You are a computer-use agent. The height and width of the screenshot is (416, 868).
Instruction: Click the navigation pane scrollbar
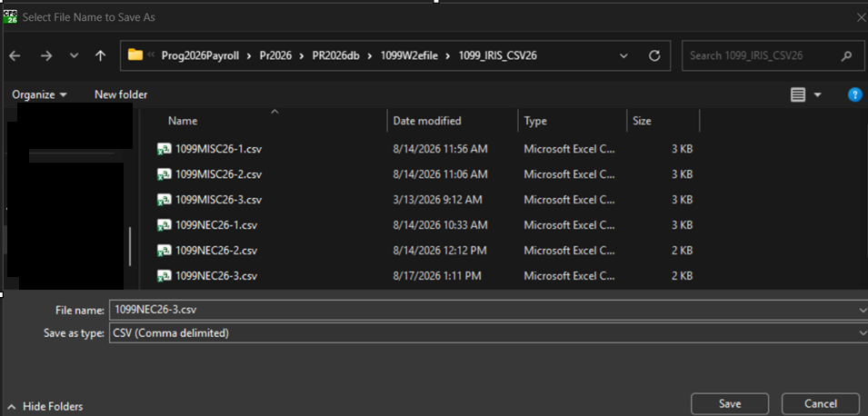coord(131,246)
